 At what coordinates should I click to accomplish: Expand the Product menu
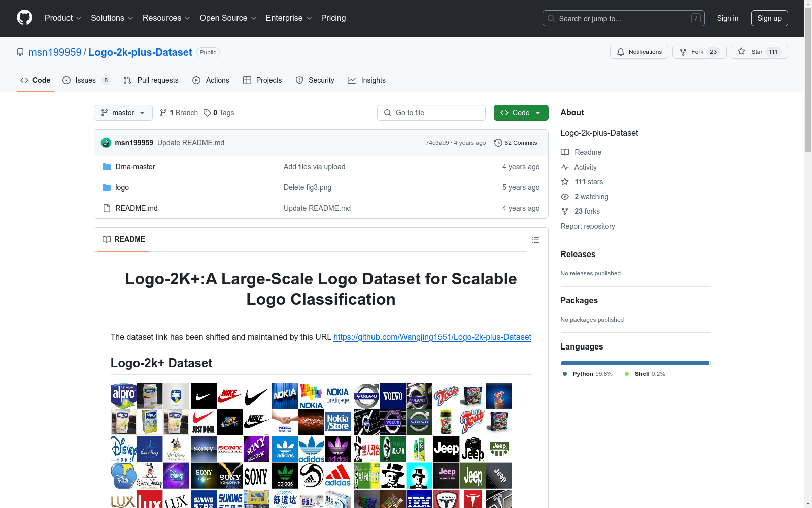coord(63,18)
